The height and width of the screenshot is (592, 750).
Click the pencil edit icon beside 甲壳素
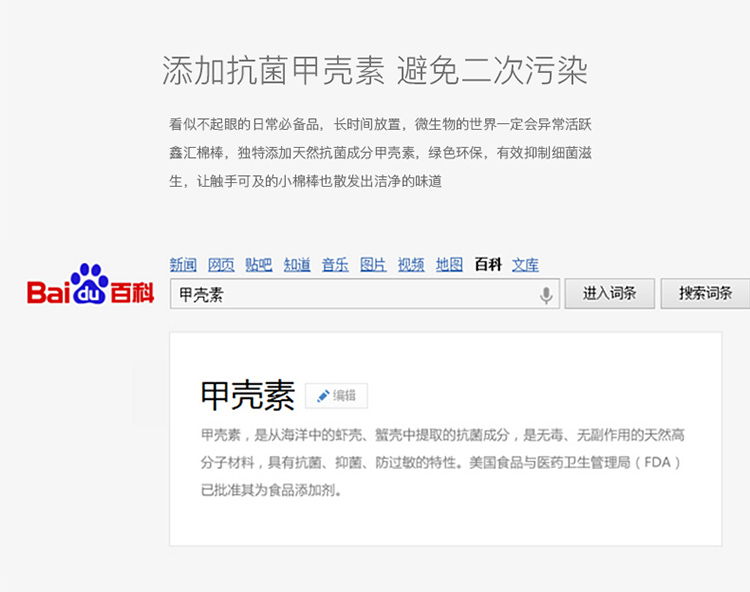coord(323,396)
